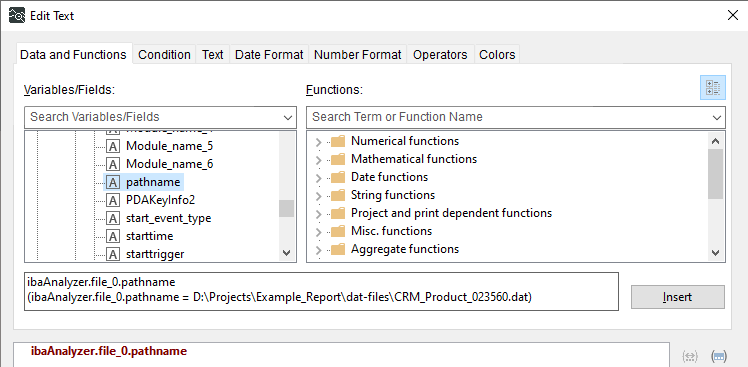Viewport: 748px width, 367px height.
Task: Click the Numerical functions folder icon
Action: [x=338, y=141]
